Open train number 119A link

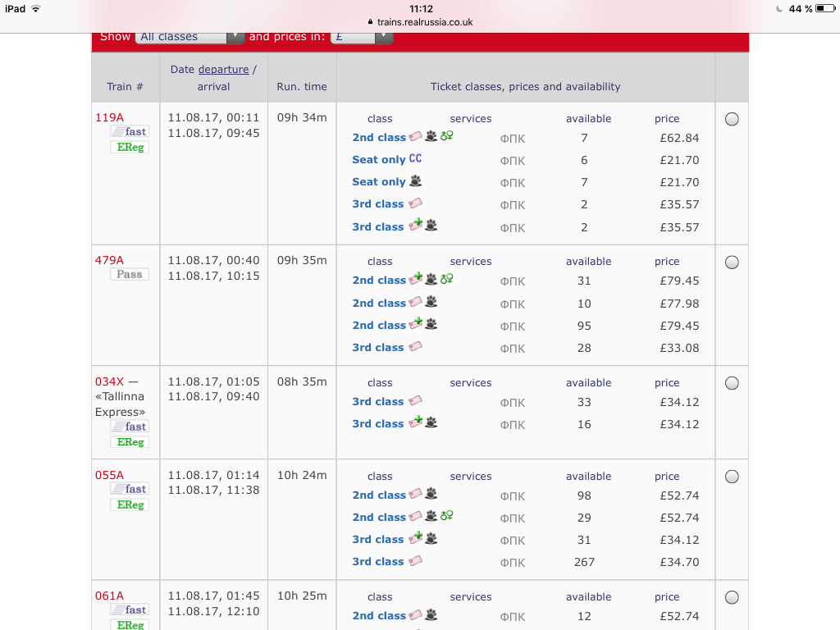click(x=109, y=117)
